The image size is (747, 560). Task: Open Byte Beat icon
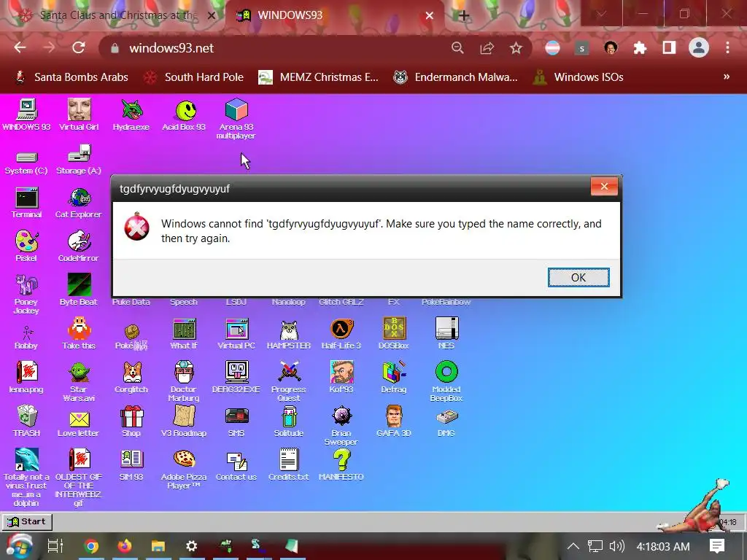coord(79,289)
